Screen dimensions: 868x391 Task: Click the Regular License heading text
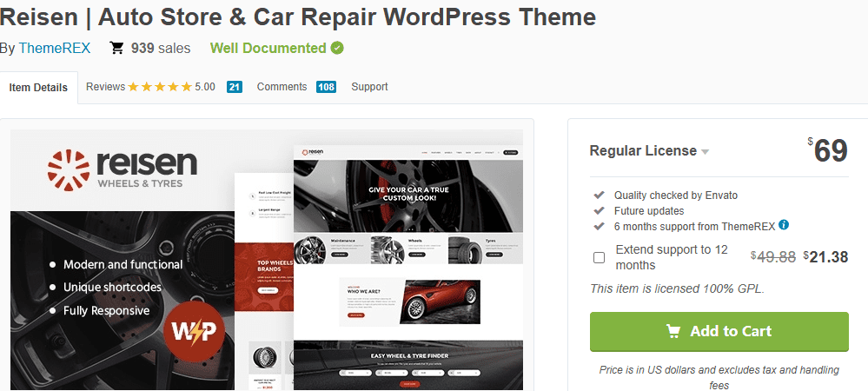643,150
